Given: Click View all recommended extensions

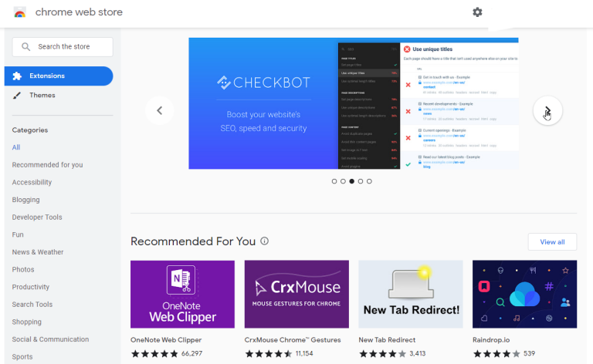Looking at the screenshot, I should pos(552,242).
